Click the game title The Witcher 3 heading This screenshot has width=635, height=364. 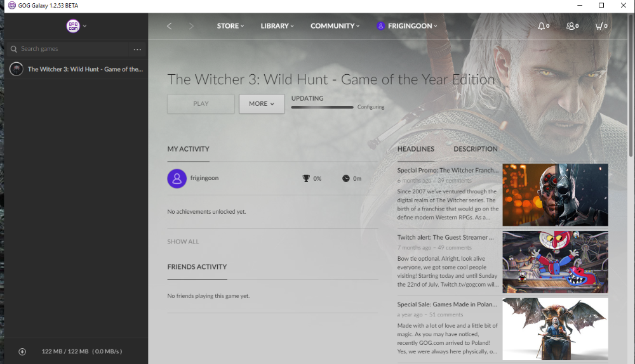tap(331, 79)
